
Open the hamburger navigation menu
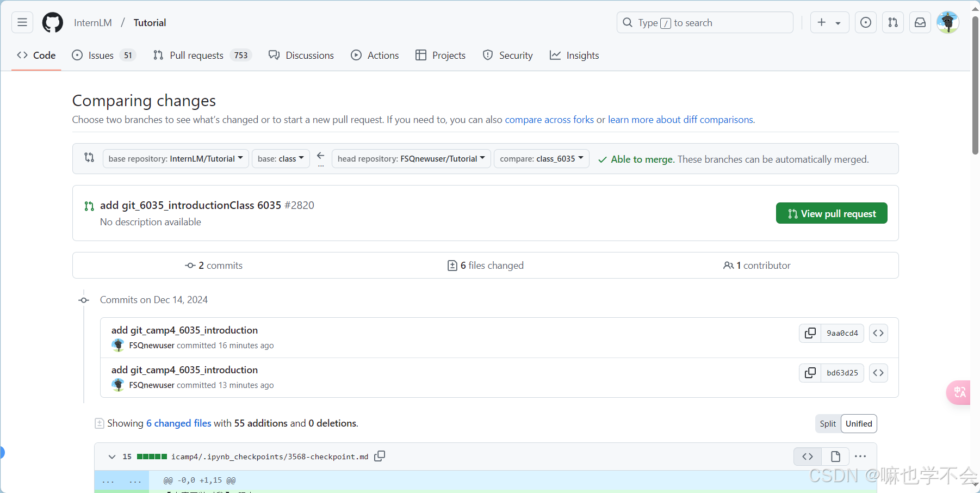(x=22, y=22)
